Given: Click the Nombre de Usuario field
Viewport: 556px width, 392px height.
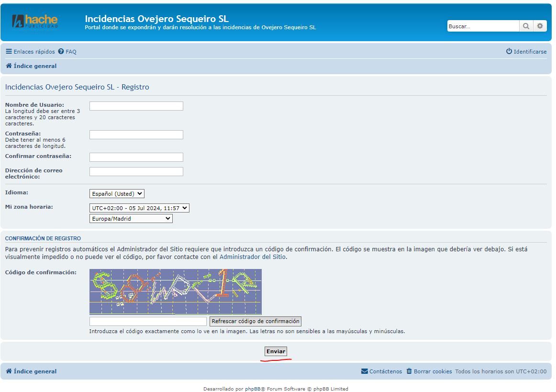Looking at the screenshot, I should pyautogui.click(x=136, y=106).
